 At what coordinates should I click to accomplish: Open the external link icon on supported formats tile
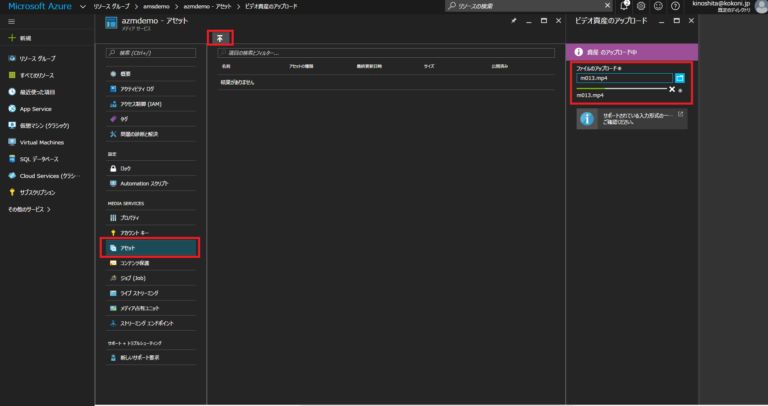coord(680,114)
